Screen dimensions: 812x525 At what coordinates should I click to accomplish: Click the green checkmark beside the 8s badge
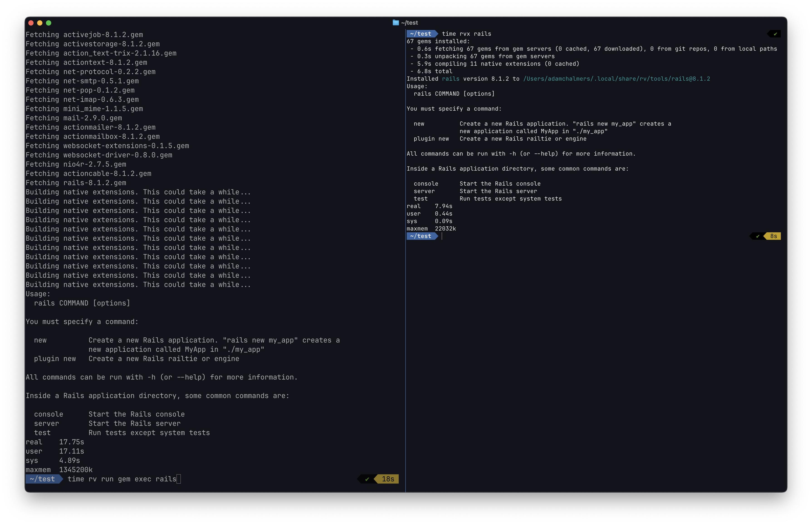tap(757, 236)
